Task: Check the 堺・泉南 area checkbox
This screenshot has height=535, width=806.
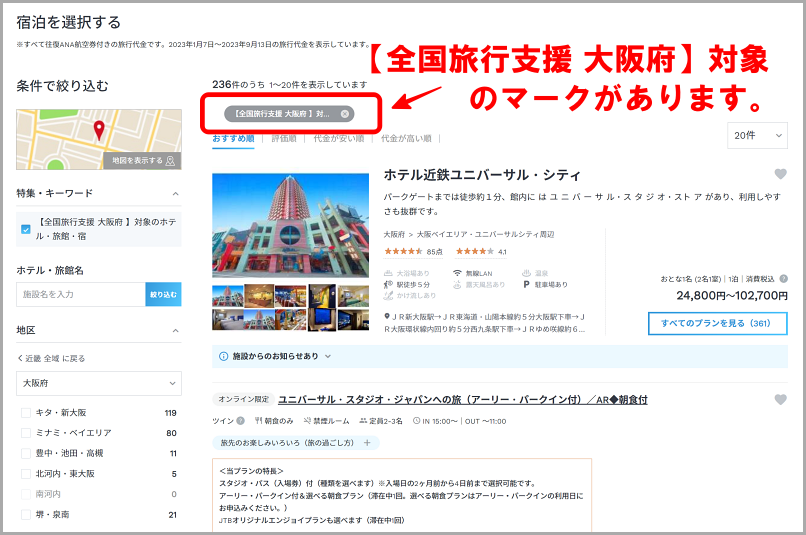Action: (x=26, y=514)
